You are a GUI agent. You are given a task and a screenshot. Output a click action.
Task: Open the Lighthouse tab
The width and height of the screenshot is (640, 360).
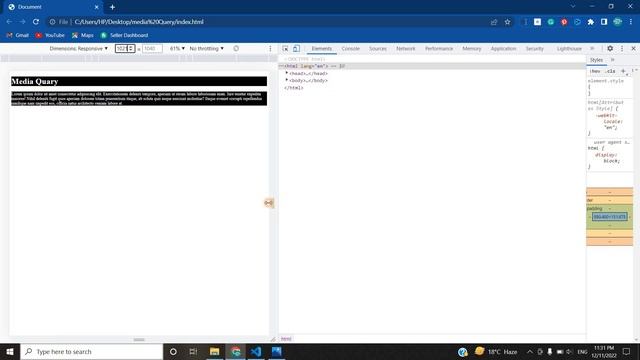pos(569,49)
